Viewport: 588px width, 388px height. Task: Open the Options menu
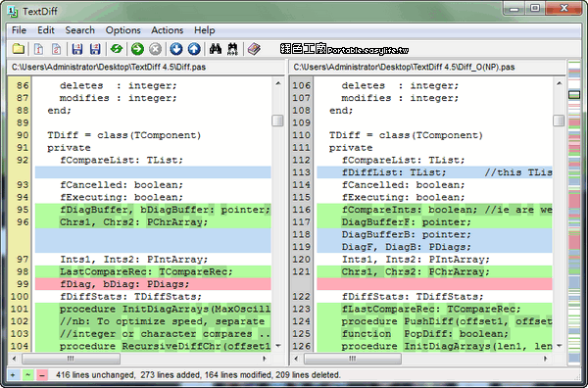(x=123, y=30)
